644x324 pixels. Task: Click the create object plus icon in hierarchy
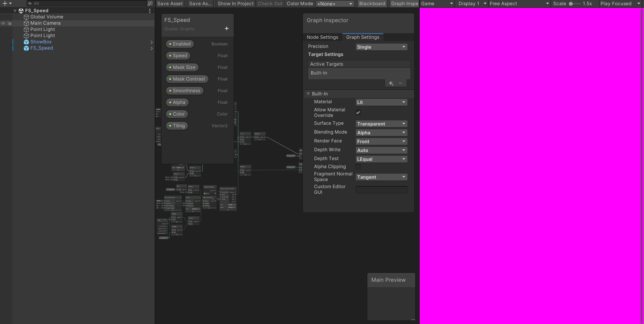click(5, 3)
